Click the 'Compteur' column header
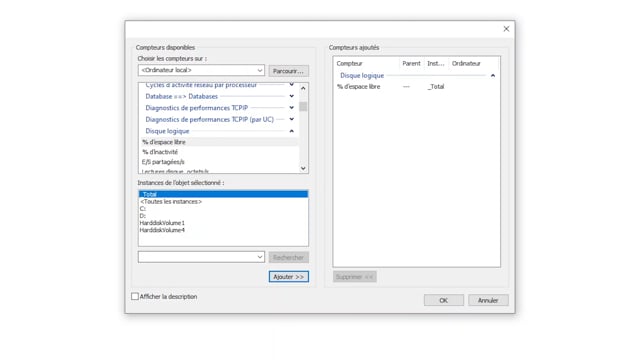 367,64
